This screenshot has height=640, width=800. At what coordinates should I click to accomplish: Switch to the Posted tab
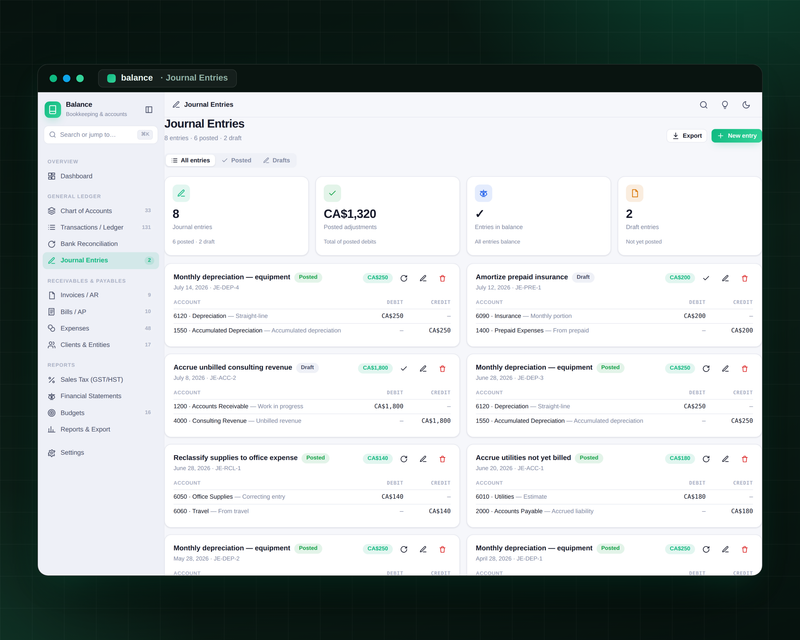click(x=236, y=160)
